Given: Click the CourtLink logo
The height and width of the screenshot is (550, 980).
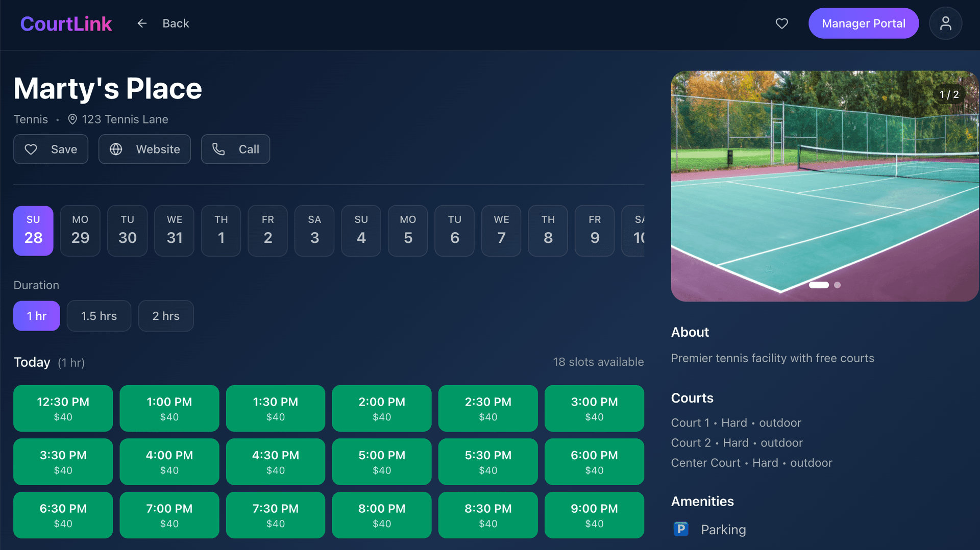Looking at the screenshot, I should [66, 23].
